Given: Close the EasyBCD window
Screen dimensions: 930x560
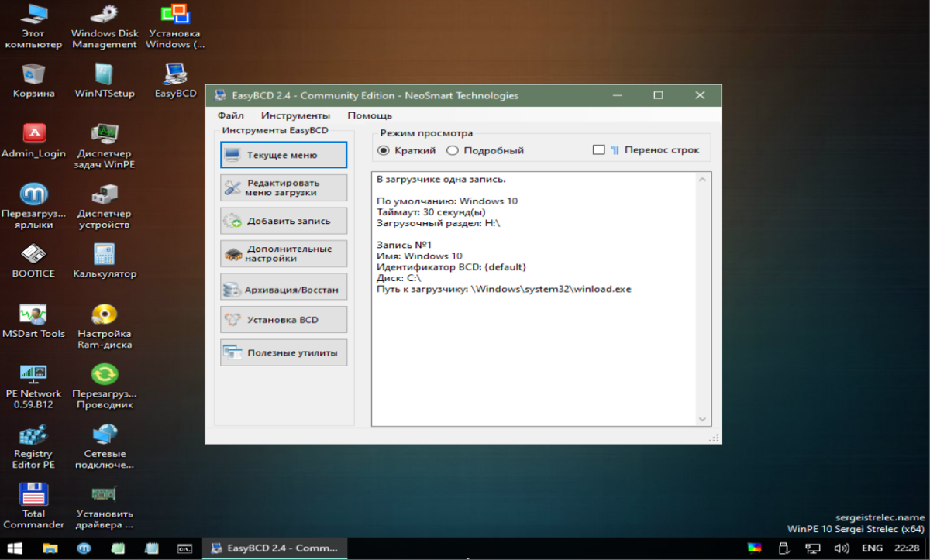Looking at the screenshot, I should [700, 95].
